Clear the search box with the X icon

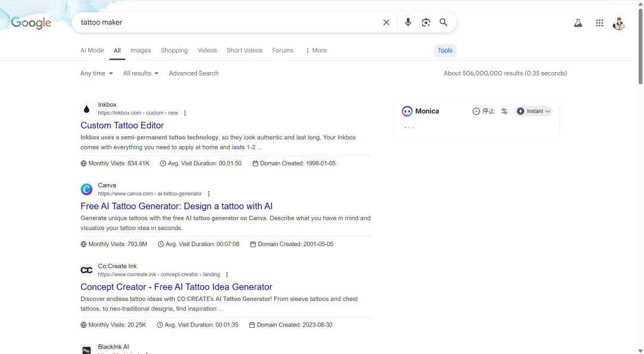pyautogui.click(x=386, y=23)
